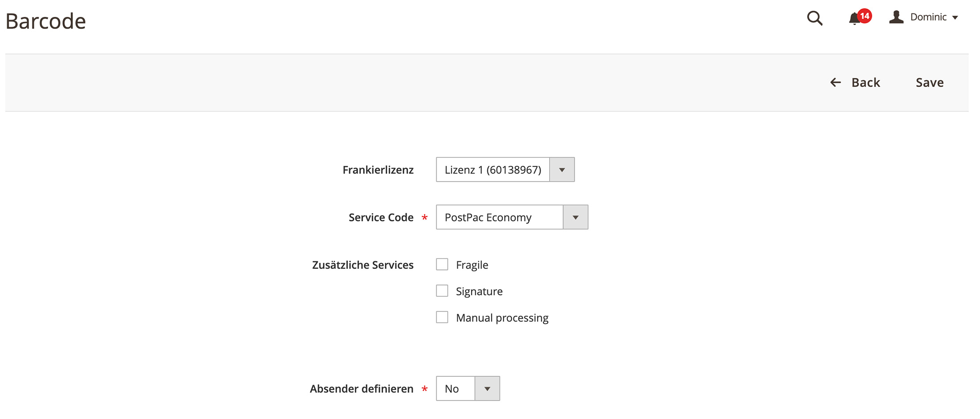The height and width of the screenshot is (419, 980).
Task: Enable the Fragile checkbox
Action: coord(442,264)
